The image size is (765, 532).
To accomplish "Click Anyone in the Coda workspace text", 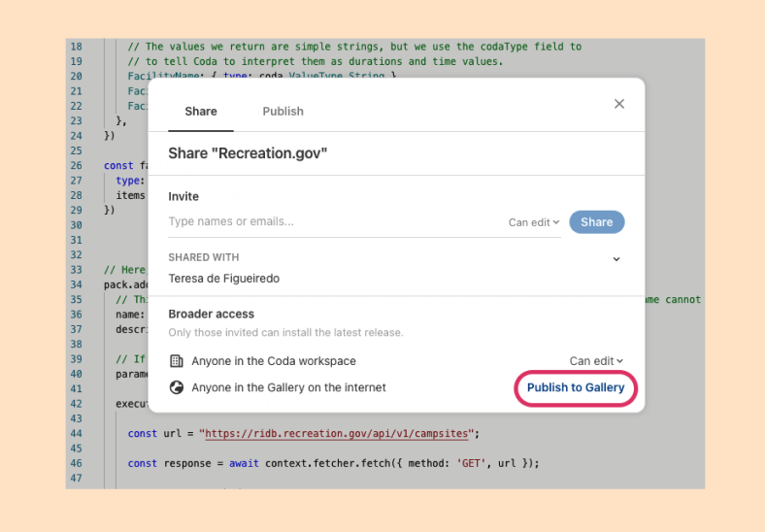I will click(x=274, y=361).
